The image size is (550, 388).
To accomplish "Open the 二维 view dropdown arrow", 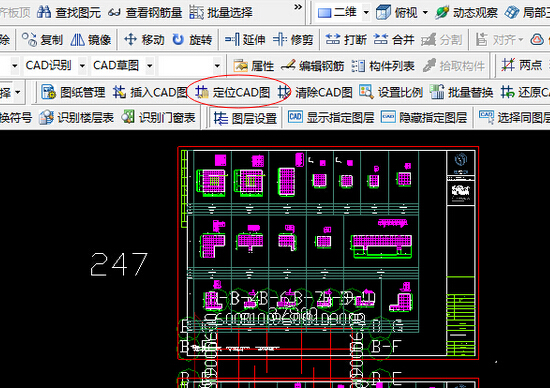I will pos(366,13).
